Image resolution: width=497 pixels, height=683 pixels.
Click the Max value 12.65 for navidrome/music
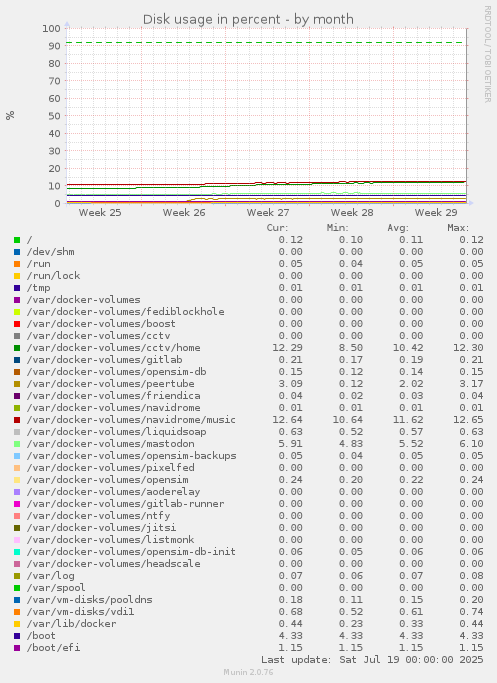click(468, 420)
